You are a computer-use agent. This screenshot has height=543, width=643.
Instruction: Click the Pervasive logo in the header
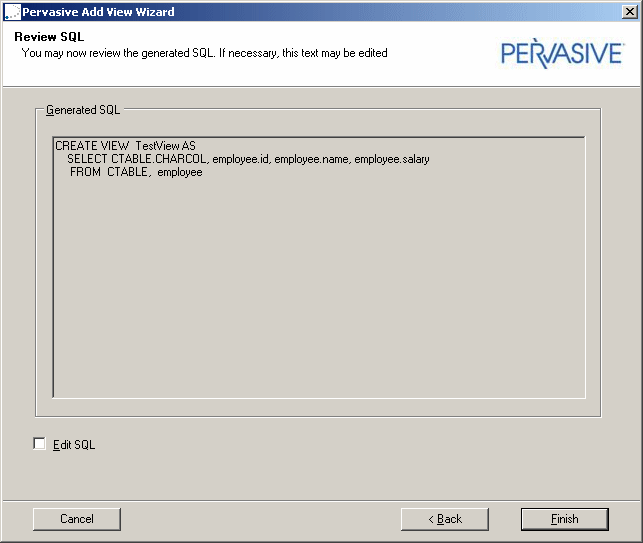tap(561, 53)
